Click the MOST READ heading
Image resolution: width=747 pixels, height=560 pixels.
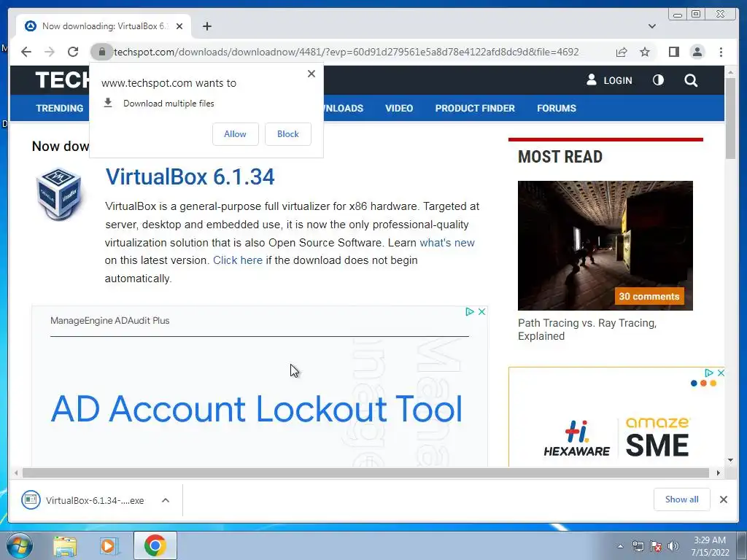pos(560,157)
